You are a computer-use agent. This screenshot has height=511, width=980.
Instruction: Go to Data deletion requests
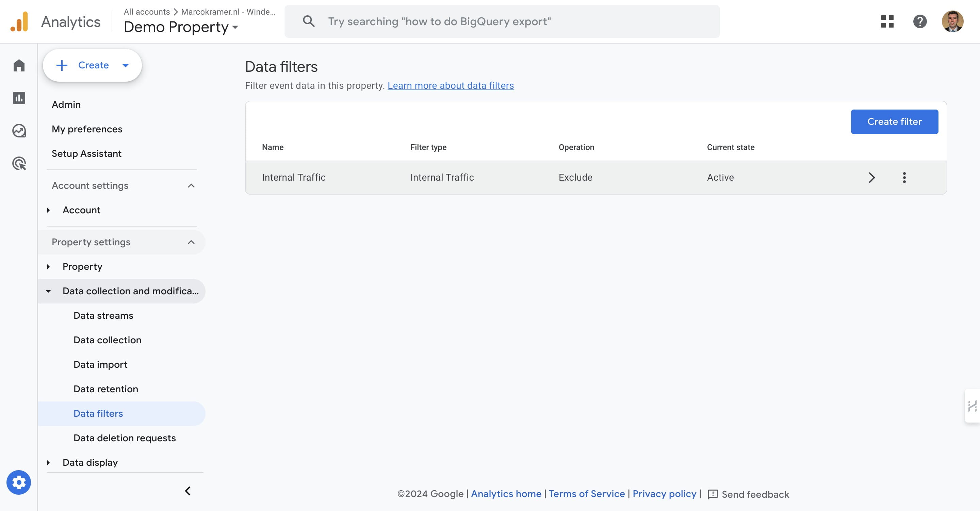pos(125,438)
